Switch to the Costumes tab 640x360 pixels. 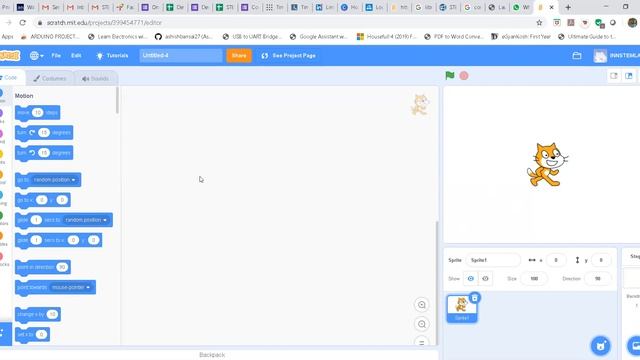click(50, 78)
